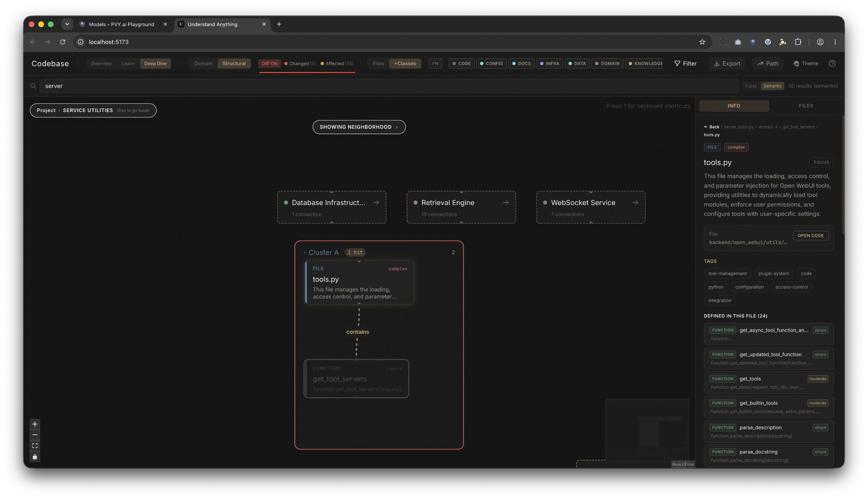The image size is (868, 499).
Task: Select the Changed (5) filter
Action: coord(300,64)
